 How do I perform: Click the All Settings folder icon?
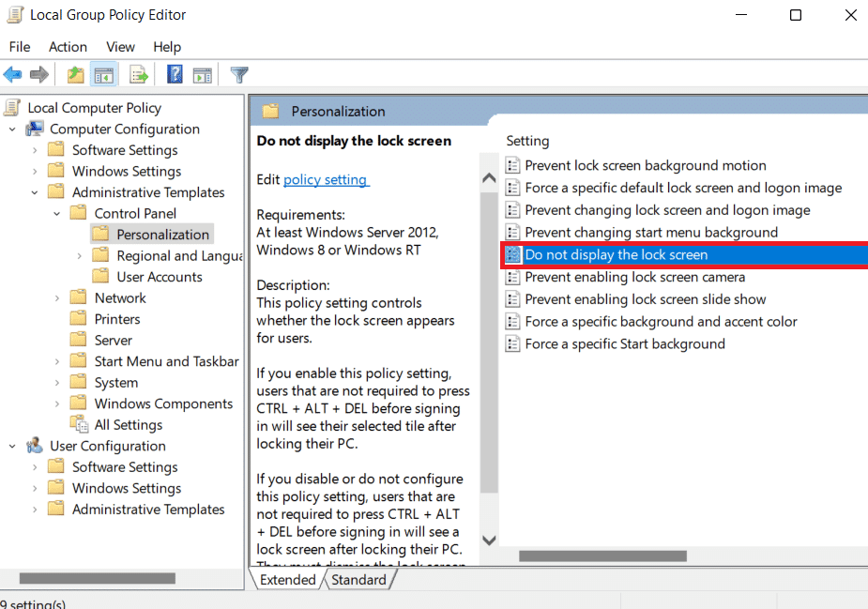pos(79,424)
